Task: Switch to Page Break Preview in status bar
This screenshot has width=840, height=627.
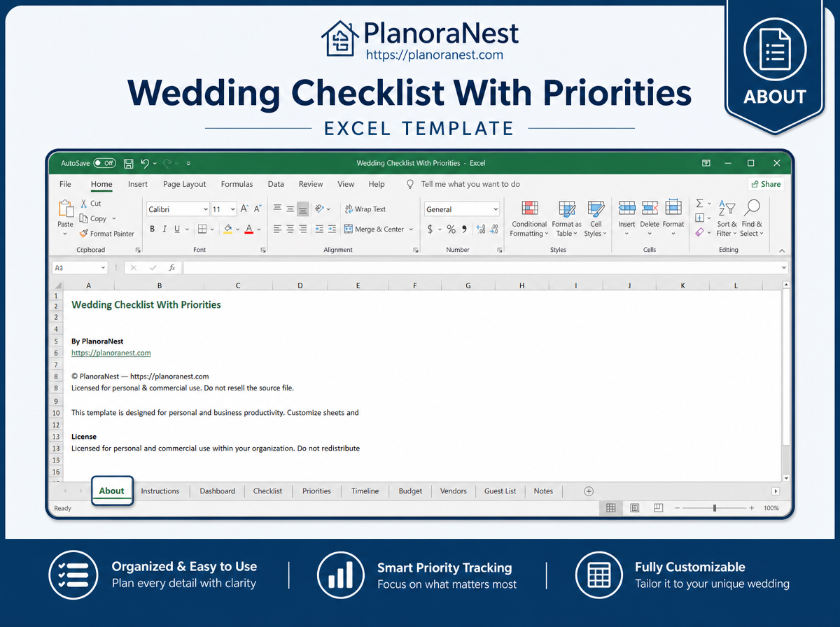Action: [x=658, y=508]
